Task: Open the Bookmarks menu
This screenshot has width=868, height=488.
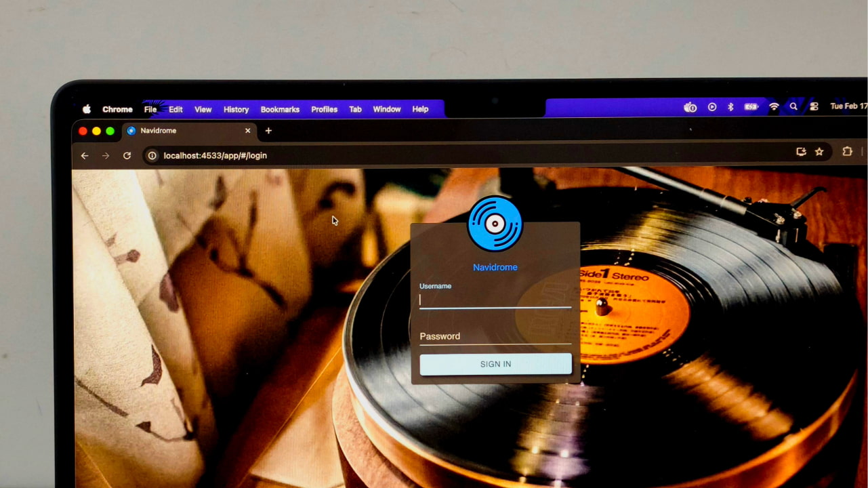Action: point(280,109)
